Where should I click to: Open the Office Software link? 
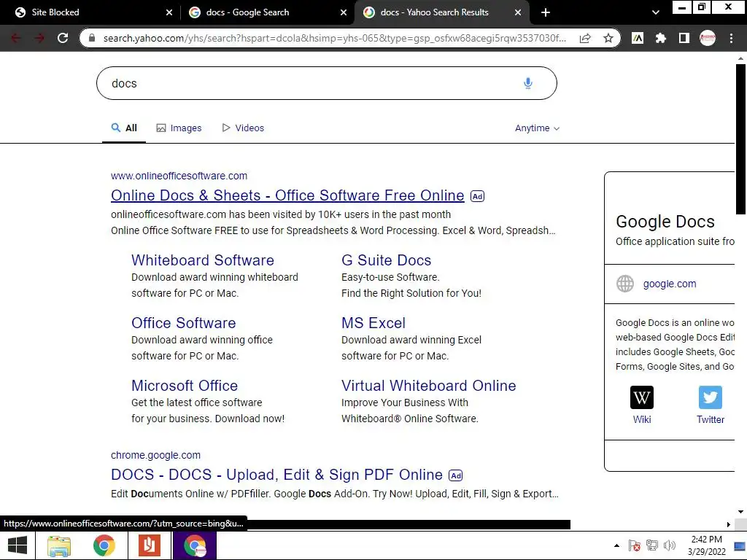[183, 323]
